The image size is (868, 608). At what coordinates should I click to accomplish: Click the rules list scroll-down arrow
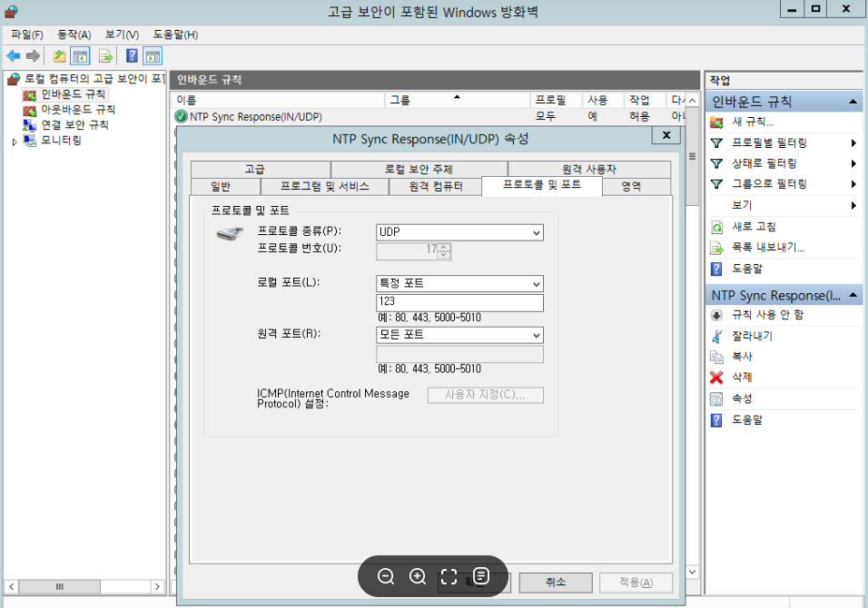click(693, 572)
